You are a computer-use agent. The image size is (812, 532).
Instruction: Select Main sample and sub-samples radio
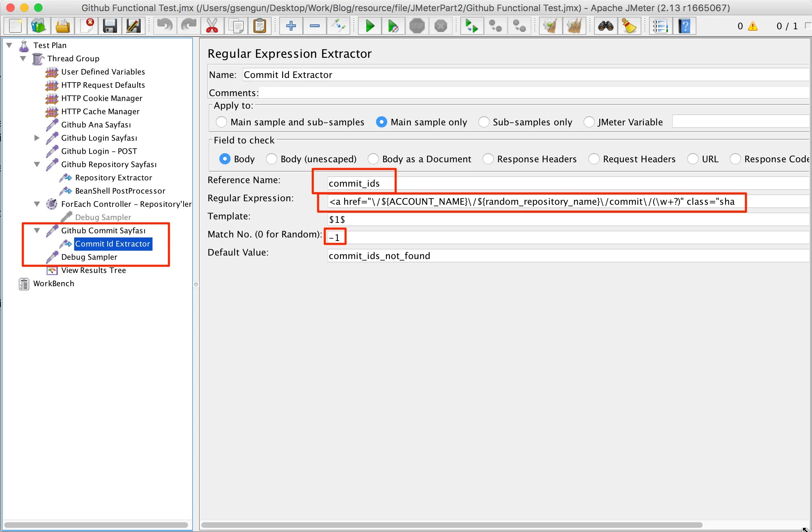point(221,122)
